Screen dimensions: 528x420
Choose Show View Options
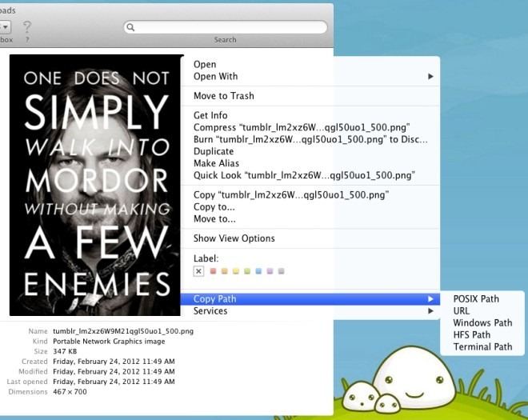tap(310, 238)
